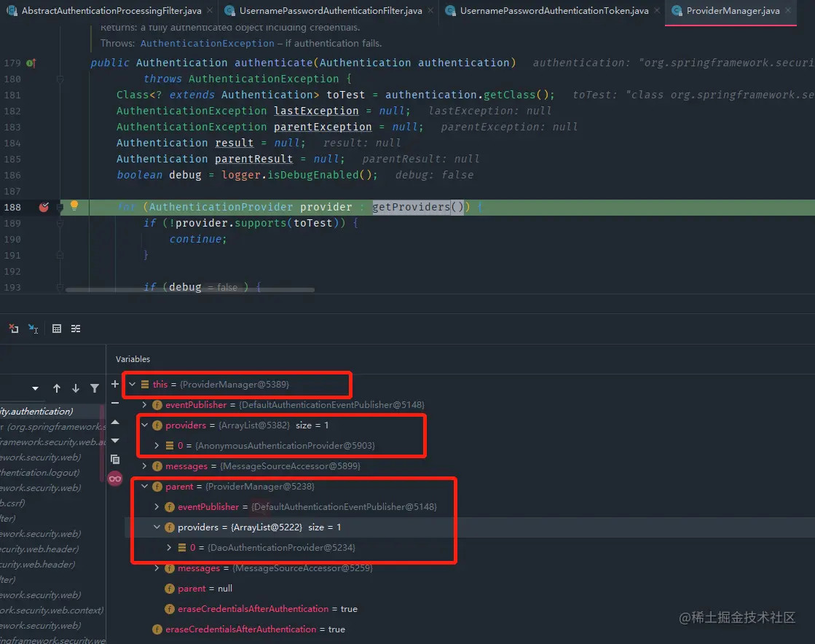Collapse providers ArrayList@5382 node
The height and width of the screenshot is (644, 815).
tap(144, 425)
